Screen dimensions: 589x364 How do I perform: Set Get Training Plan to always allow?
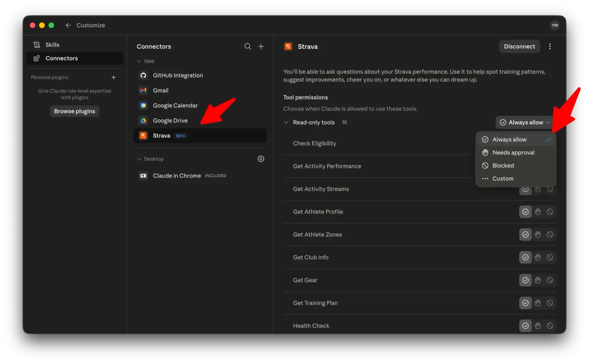(525, 303)
